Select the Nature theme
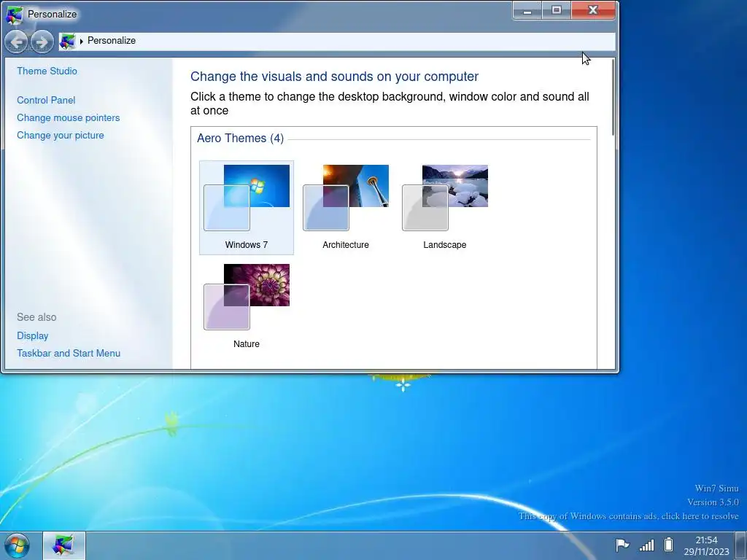This screenshot has width=747, height=560. (x=247, y=307)
